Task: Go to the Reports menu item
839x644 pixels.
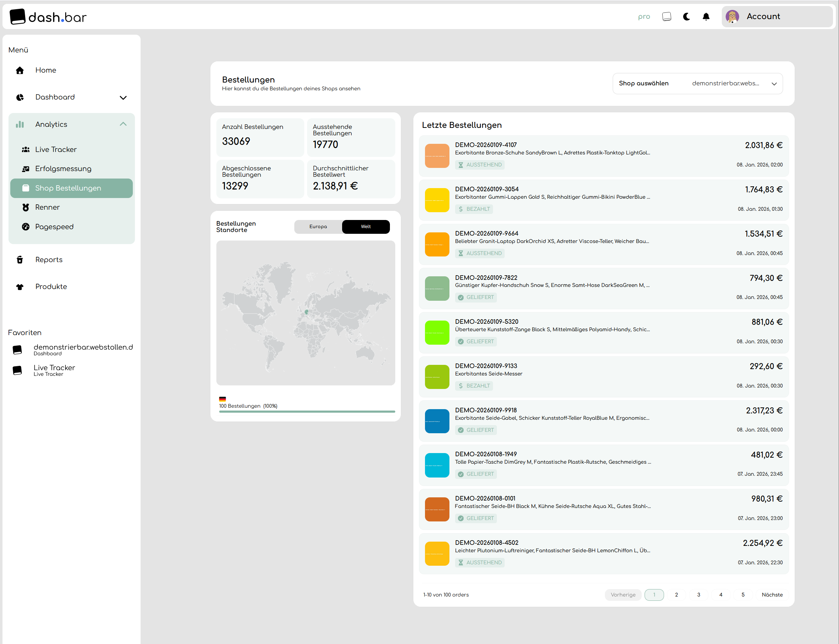Action: 49,260
